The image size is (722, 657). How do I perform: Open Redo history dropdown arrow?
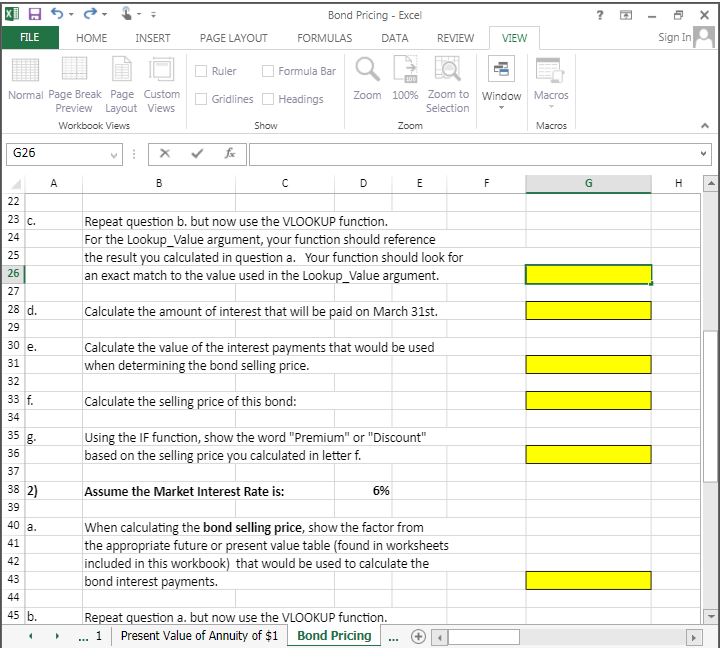pyautogui.click(x=105, y=15)
